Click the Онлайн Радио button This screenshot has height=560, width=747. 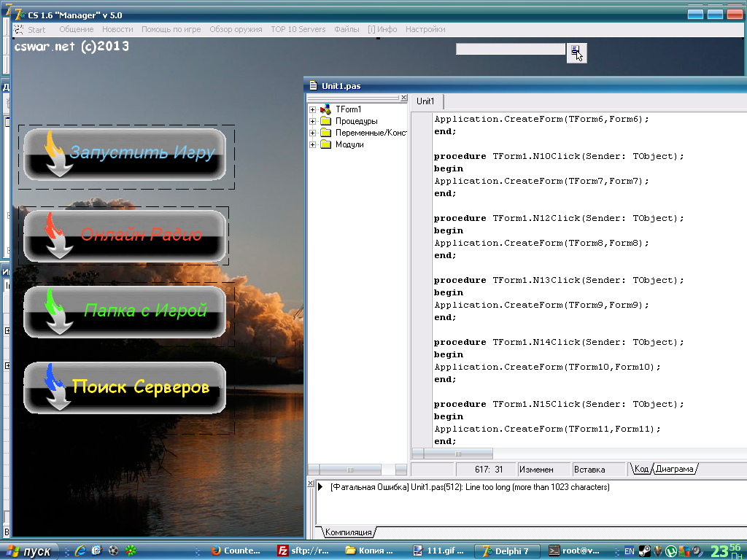125,236
